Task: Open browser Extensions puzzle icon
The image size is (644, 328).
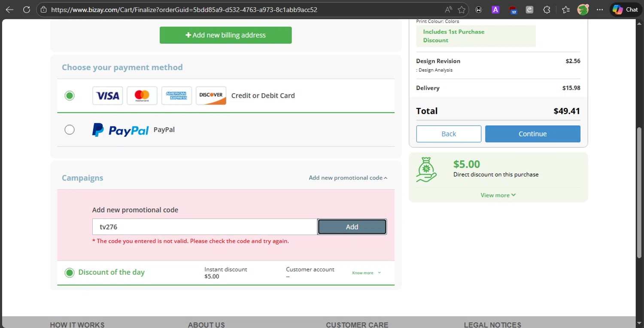Action: coord(547,9)
